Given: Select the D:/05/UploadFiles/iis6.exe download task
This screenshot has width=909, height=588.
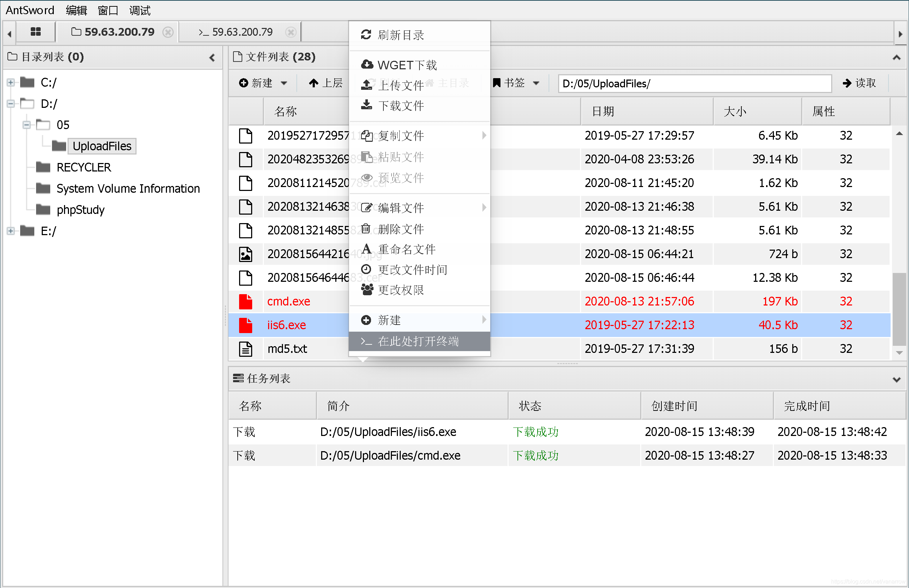Looking at the screenshot, I should tap(567, 432).
